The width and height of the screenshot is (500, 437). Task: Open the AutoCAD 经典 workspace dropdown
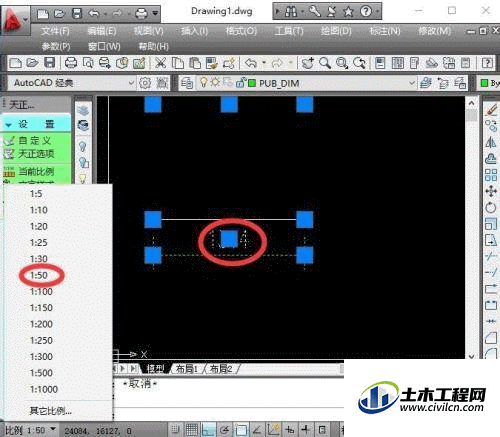131,83
